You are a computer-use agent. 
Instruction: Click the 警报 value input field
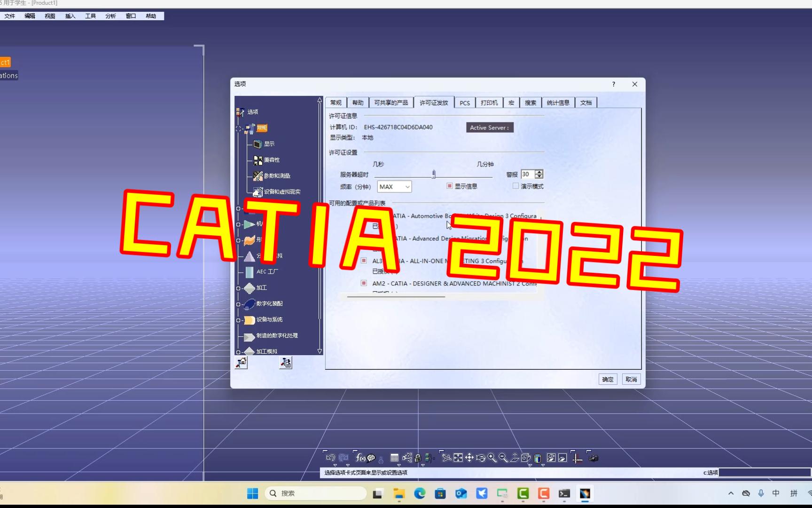tap(528, 174)
